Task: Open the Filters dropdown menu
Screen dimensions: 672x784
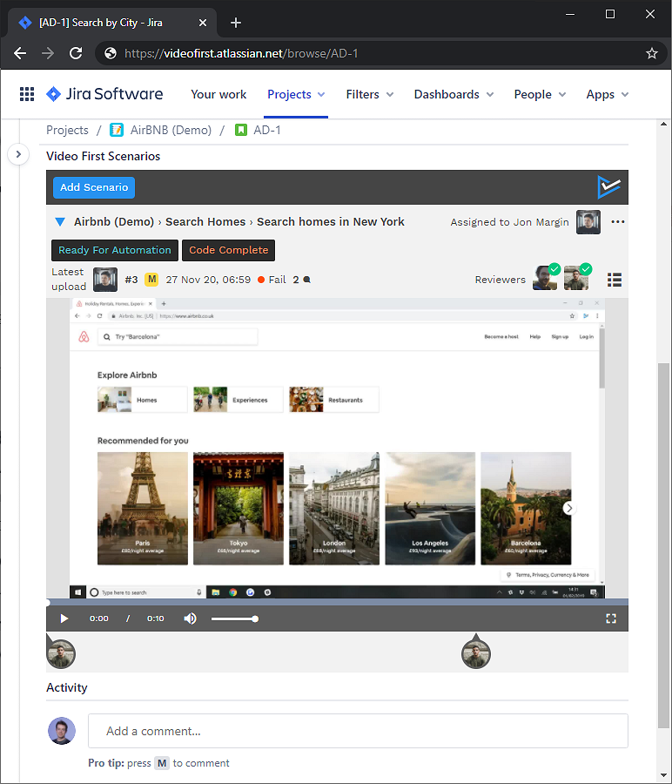Action: click(x=369, y=94)
